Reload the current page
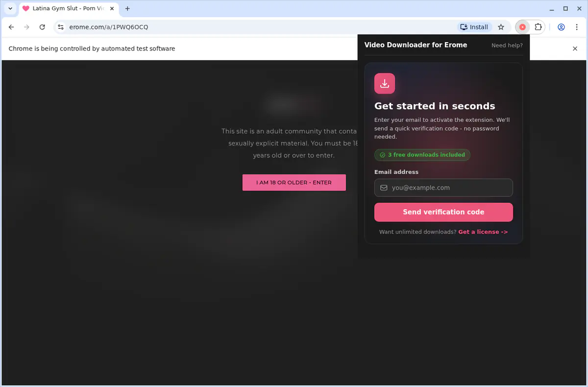588x387 pixels. 42,27
